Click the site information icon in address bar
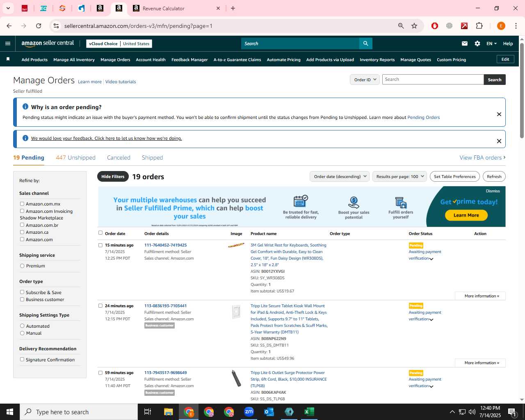This screenshot has width=525, height=420. tap(56, 26)
